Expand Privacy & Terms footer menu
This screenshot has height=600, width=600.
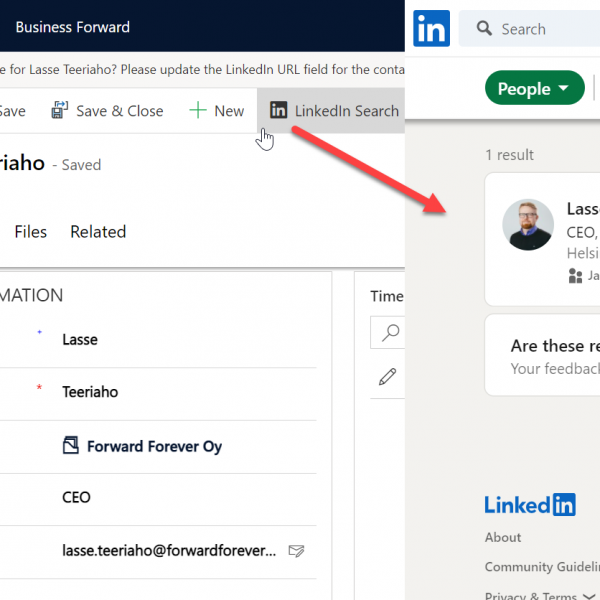pos(539,595)
